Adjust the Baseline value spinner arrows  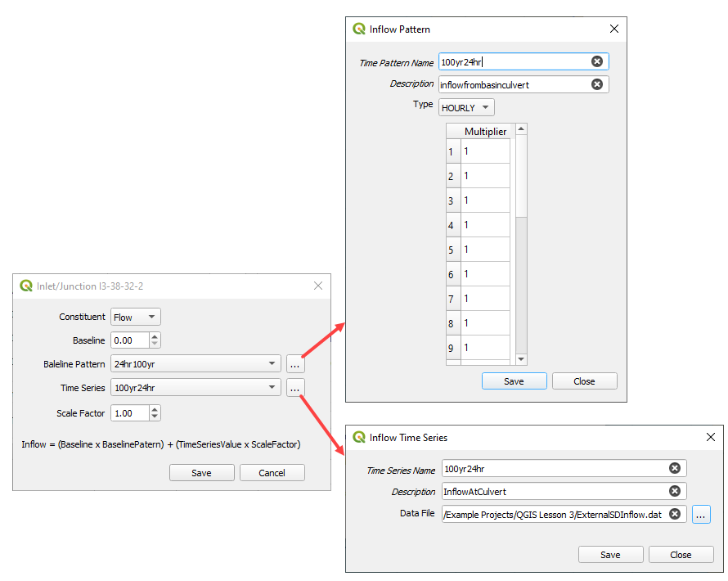(x=155, y=340)
